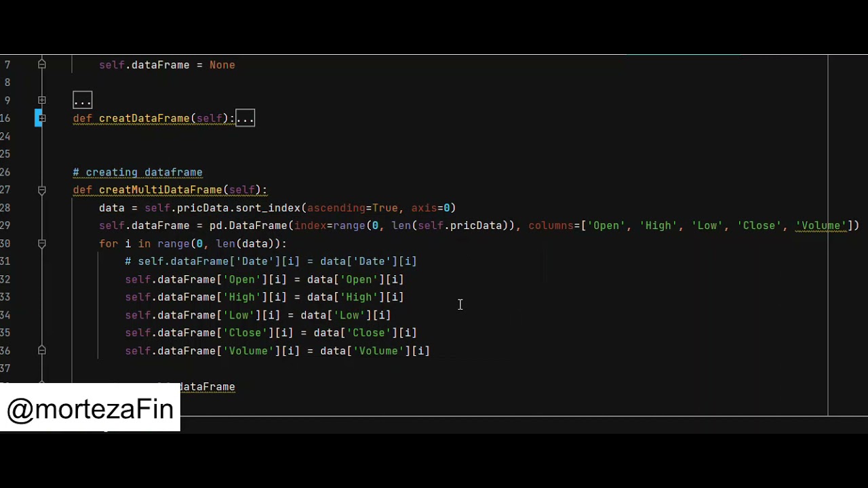
Task: Click 'ascending=True' argument text
Action: 352,208
